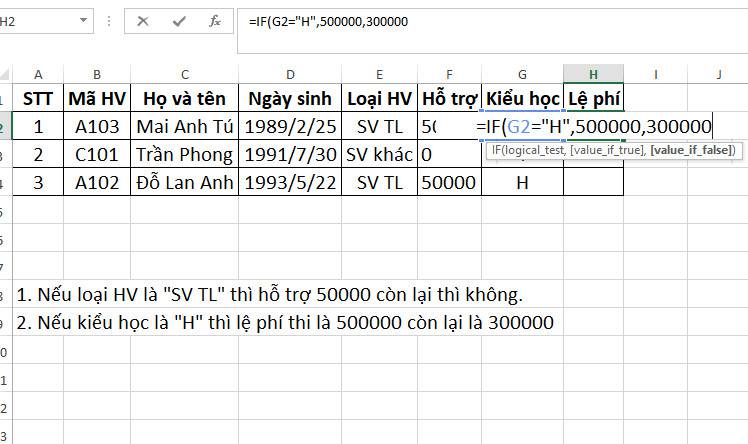Click '[value_if_true]' in the IF tooltip
The image size is (748, 444).
click(x=608, y=150)
